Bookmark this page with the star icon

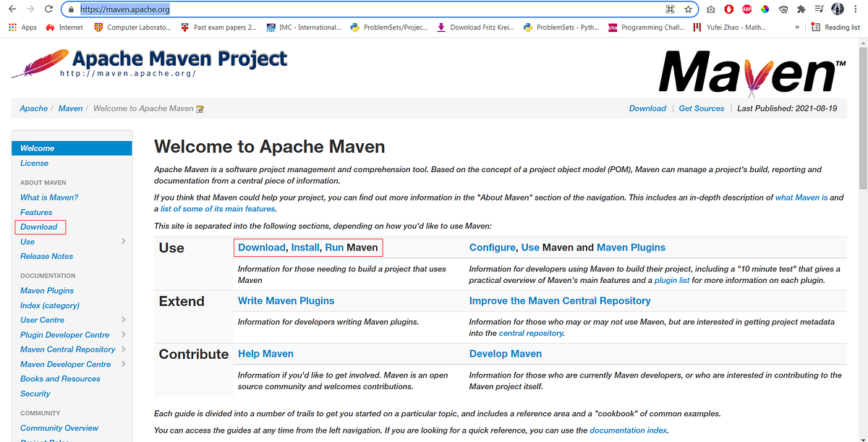(689, 9)
